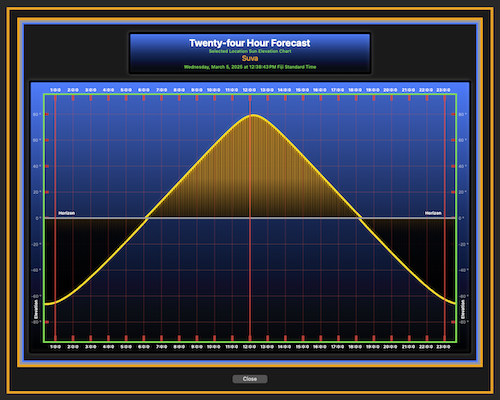Click the 15:0:0 label on bottom axis
The height and width of the screenshot is (400, 500).
(302, 347)
